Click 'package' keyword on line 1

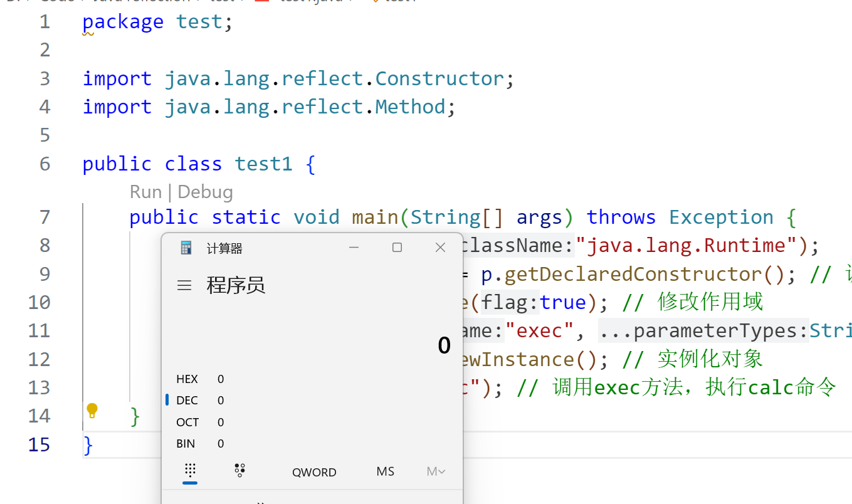point(123,23)
